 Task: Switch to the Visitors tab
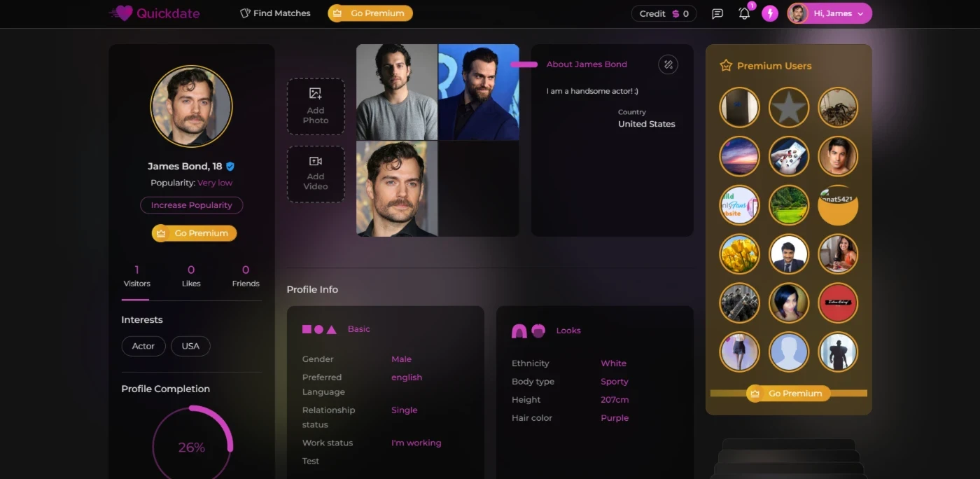[136, 276]
